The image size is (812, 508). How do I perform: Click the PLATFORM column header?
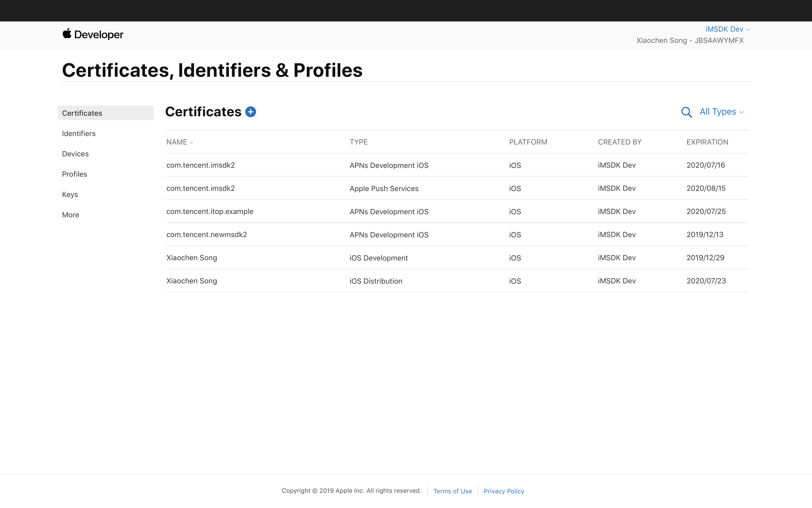tap(528, 142)
